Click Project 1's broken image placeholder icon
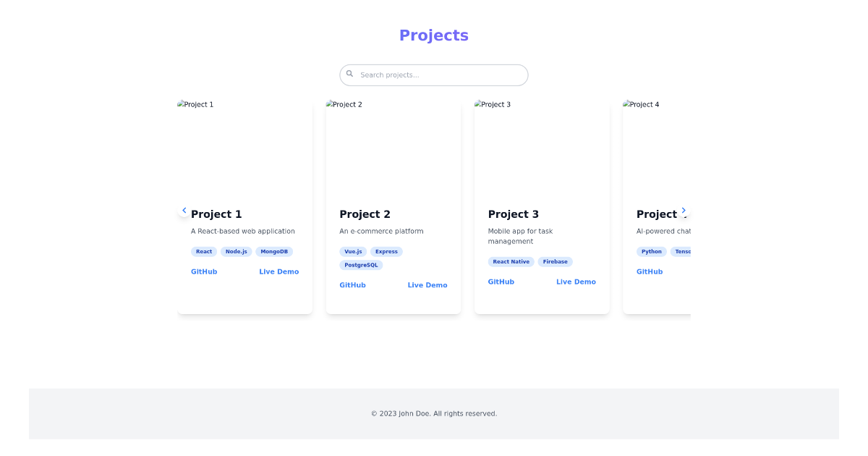 (181, 104)
